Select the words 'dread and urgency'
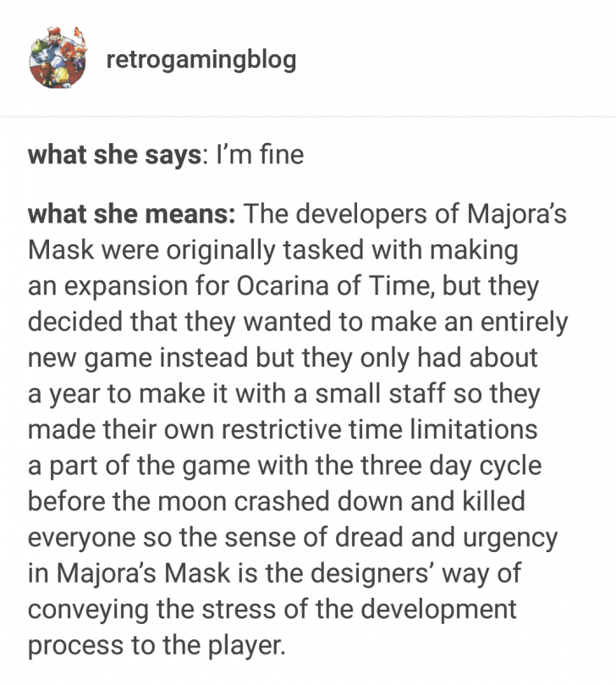616x685 pixels. (x=446, y=538)
